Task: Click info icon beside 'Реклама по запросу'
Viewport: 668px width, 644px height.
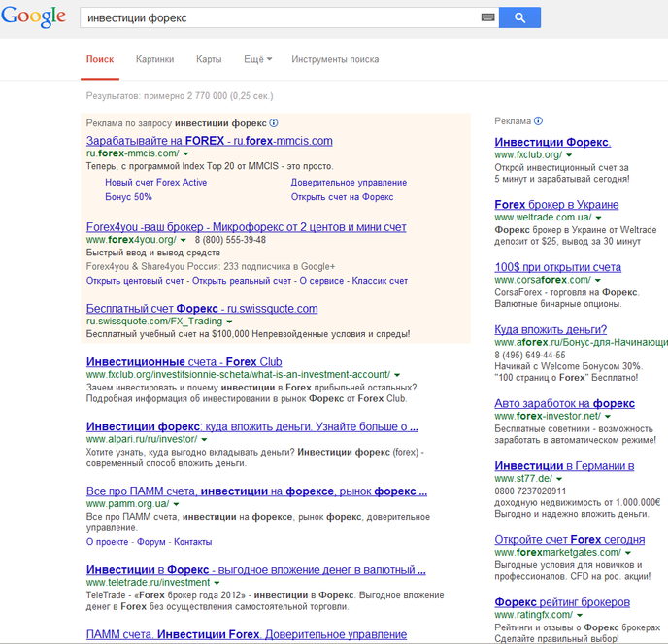Action: [x=274, y=123]
